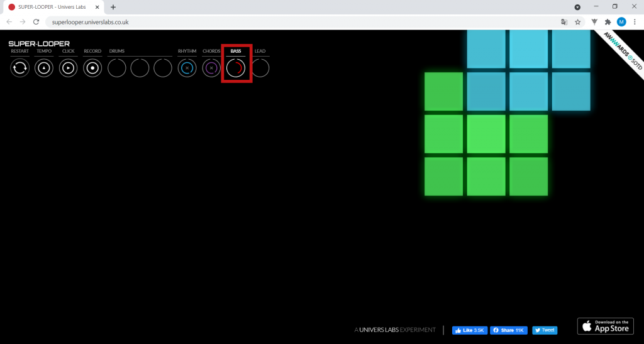Tap the bottom-row left green pad
Image resolution: width=644 pixels, height=344 pixels.
pyautogui.click(x=443, y=177)
